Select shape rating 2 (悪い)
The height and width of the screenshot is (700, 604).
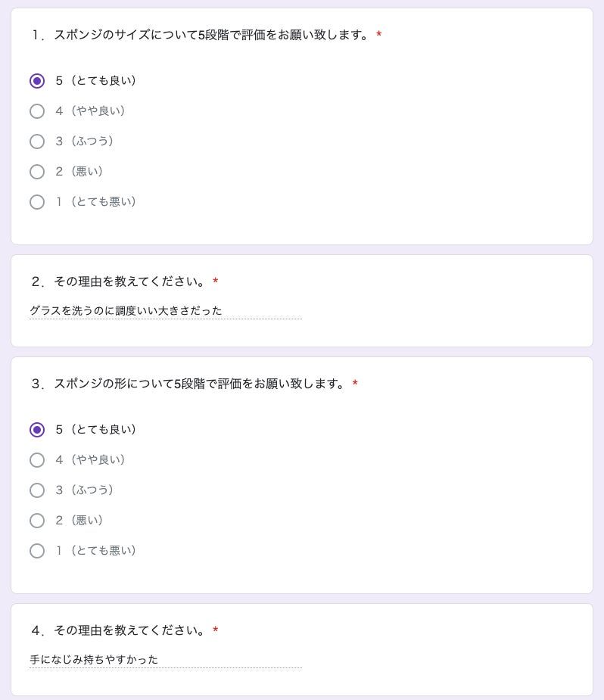click(37, 521)
